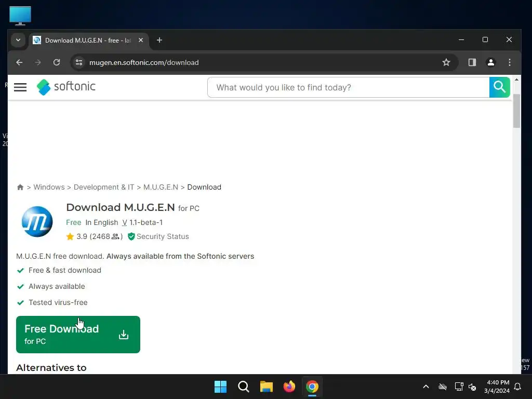Viewport: 532px width, 399px height.
Task: Open the tab search dropdown
Action: pos(18,41)
